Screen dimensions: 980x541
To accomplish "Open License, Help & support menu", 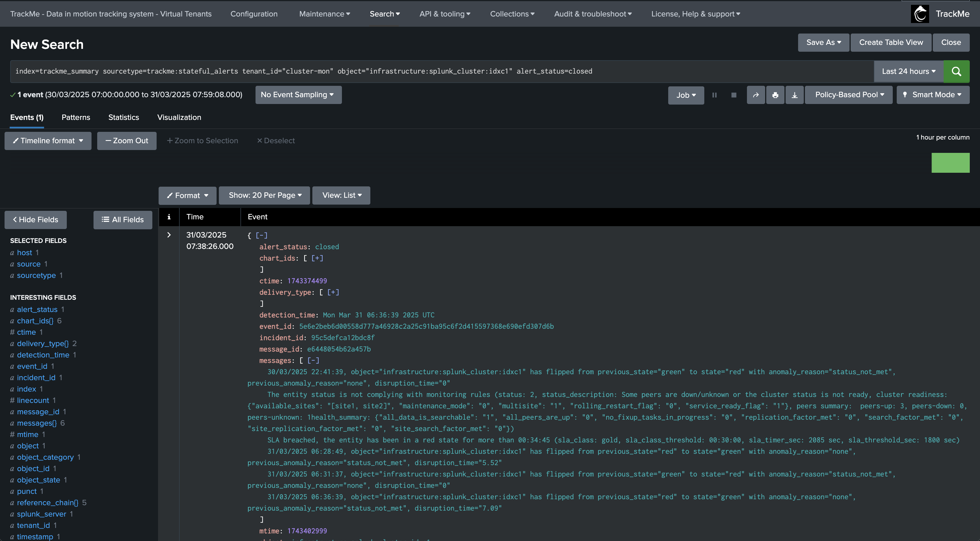I will (x=695, y=14).
